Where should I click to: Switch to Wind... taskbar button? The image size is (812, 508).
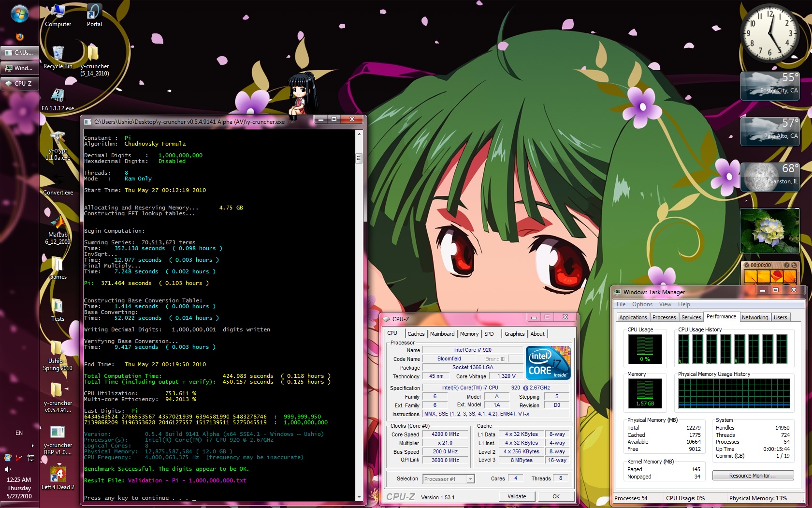[x=19, y=68]
